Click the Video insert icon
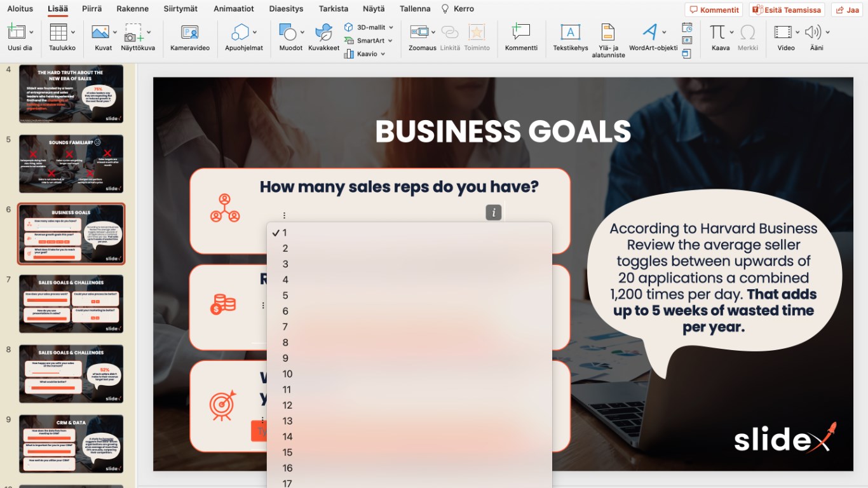 [783, 32]
